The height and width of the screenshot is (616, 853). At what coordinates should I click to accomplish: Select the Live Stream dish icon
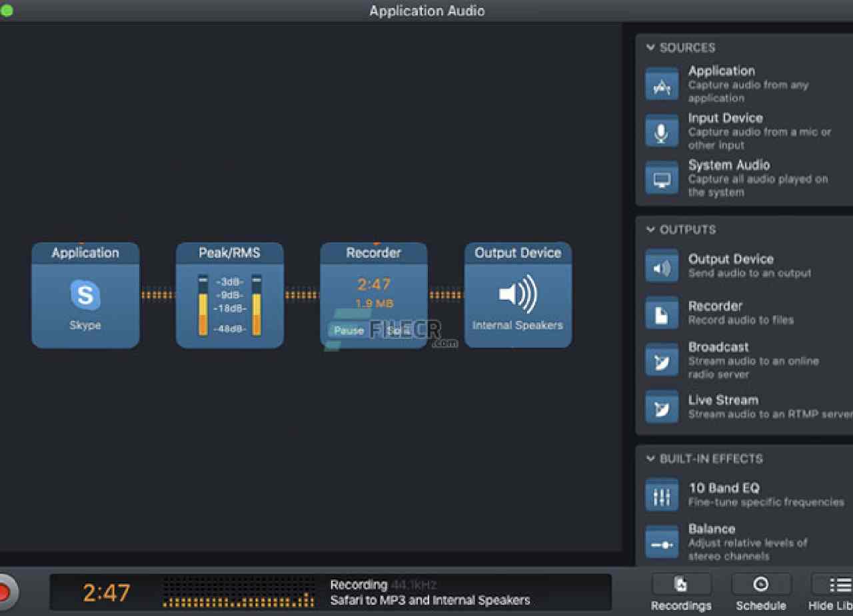[662, 407]
